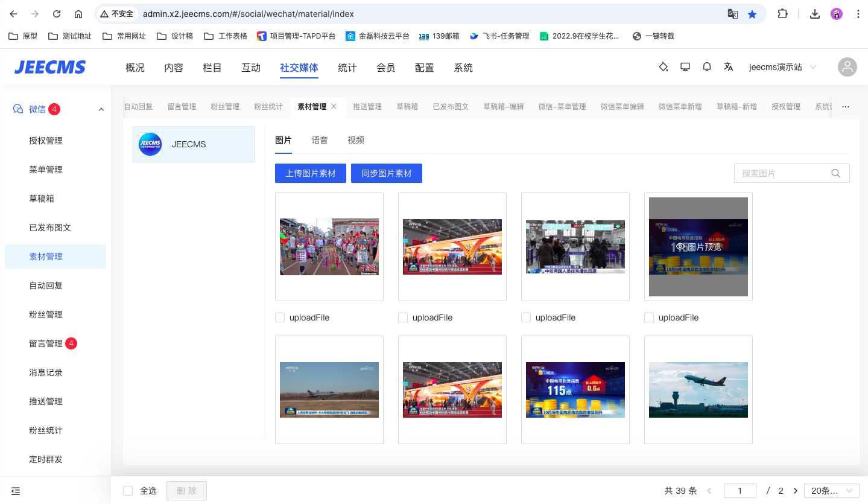The height and width of the screenshot is (504, 868).
Task: Click the airplane takeoff image thumbnail
Action: point(698,389)
